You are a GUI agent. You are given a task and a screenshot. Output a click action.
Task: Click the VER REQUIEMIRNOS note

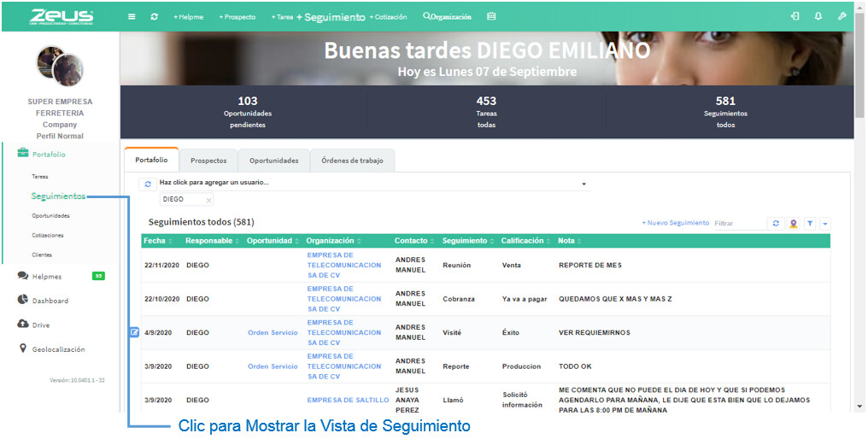[x=595, y=333]
